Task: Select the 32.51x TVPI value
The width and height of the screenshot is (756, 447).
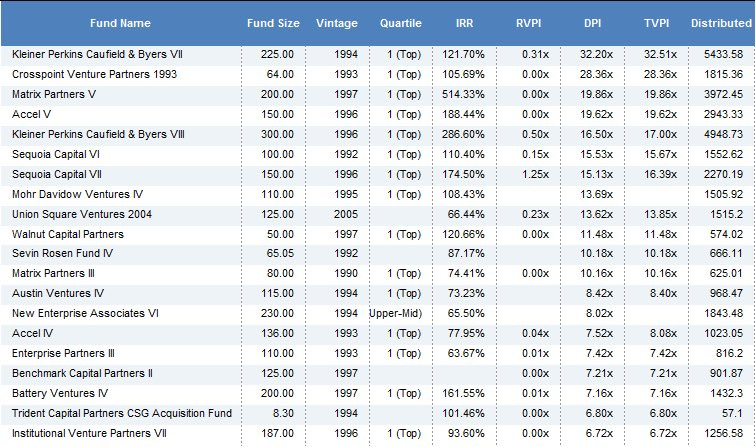Action: (660, 54)
